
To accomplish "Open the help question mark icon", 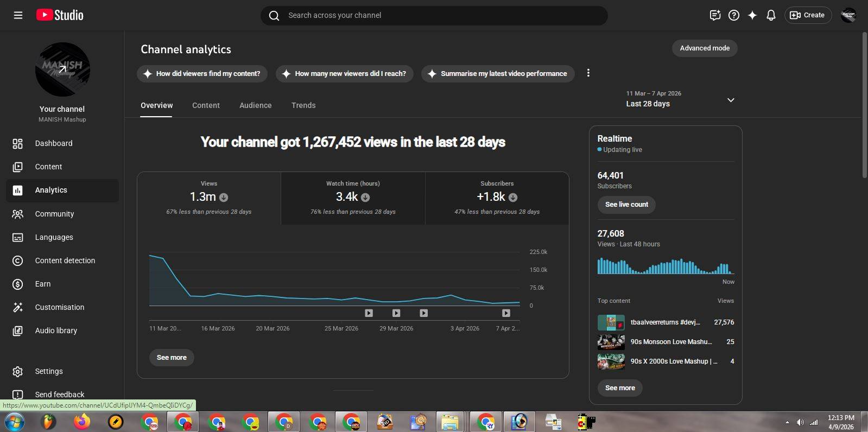I will point(734,15).
